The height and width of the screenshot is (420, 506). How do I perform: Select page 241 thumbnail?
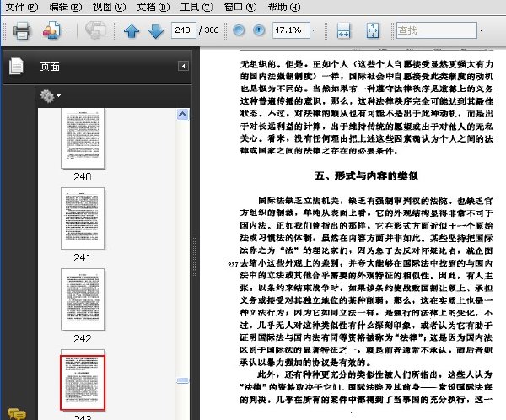pyautogui.click(x=83, y=218)
